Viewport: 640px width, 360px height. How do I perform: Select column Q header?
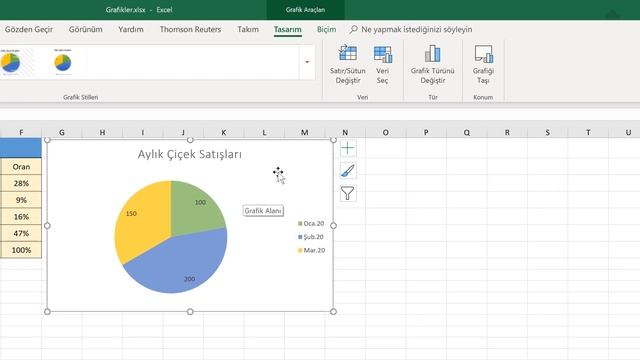coord(466,132)
